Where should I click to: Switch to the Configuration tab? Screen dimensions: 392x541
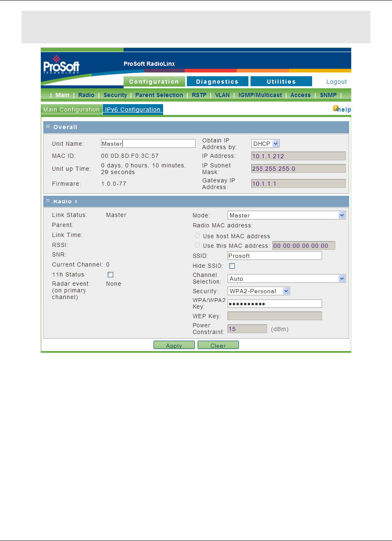(154, 82)
